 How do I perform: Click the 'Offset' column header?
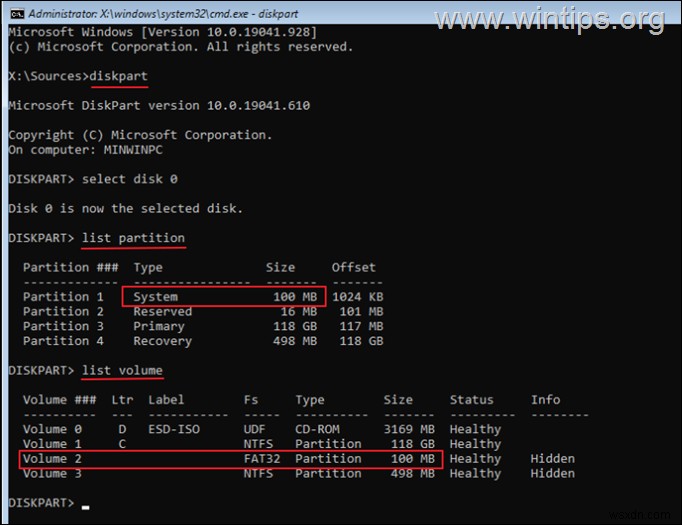pos(353,268)
